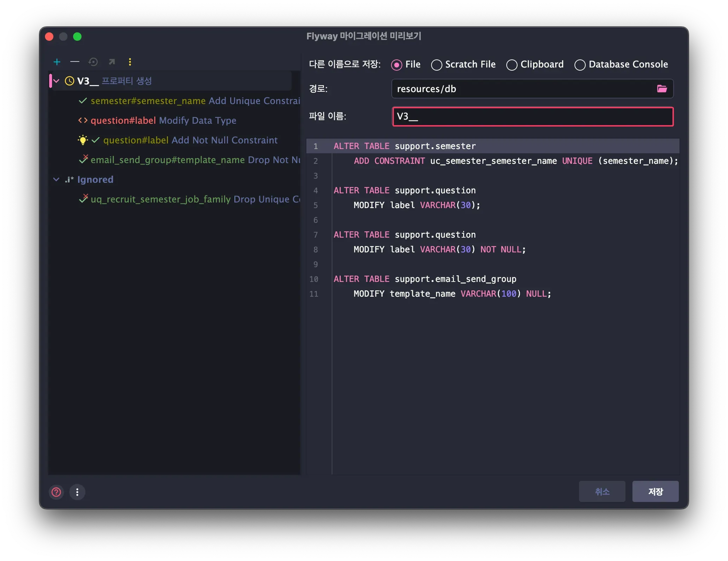Click the minus remove icon in toolbar
This screenshot has width=728, height=561.
[75, 62]
